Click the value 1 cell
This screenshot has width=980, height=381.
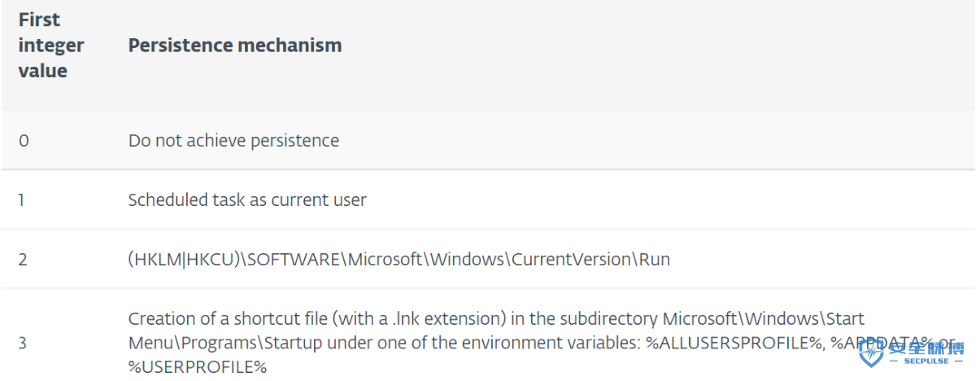click(22, 199)
